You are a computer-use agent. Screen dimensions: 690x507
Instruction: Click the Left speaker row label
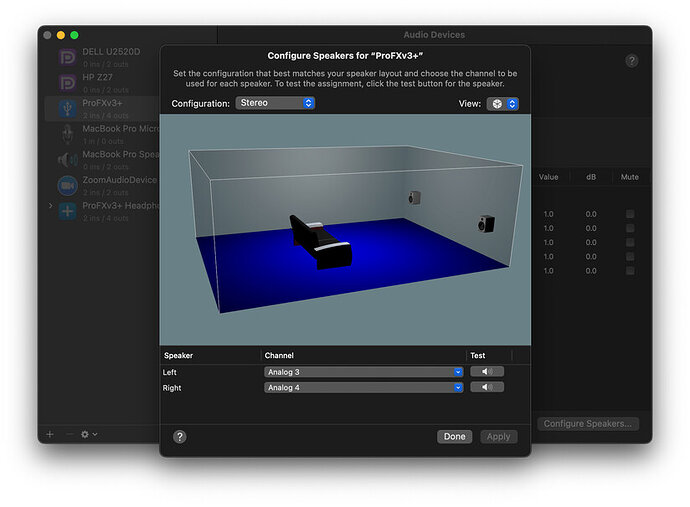tap(169, 372)
